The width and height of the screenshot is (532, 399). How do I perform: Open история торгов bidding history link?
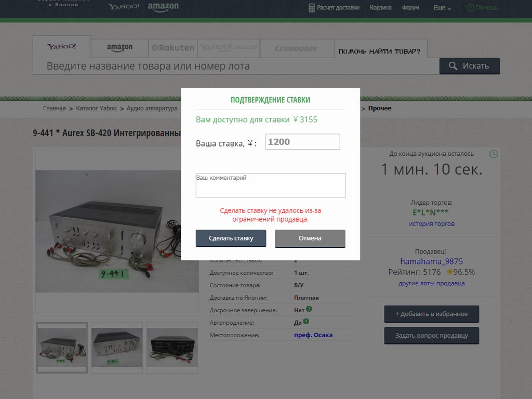coord(431,224)
